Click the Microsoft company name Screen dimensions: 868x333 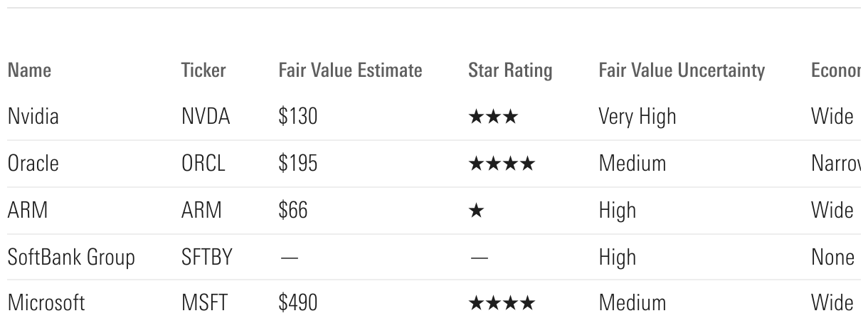(x=46, y=303)
